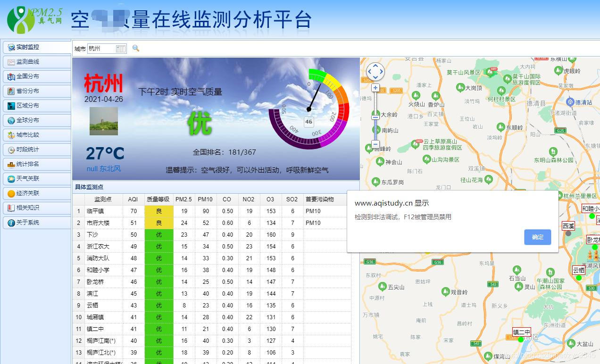Screen dimensions: 600x364
Task: Click 确定 in the alert dialog
Action: [x=538, y=237]
